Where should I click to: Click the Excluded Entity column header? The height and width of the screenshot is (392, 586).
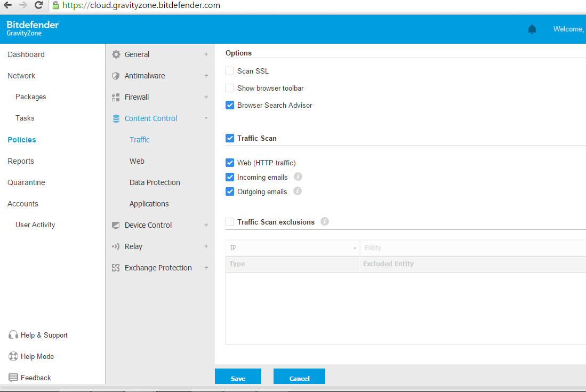point(473,264)
